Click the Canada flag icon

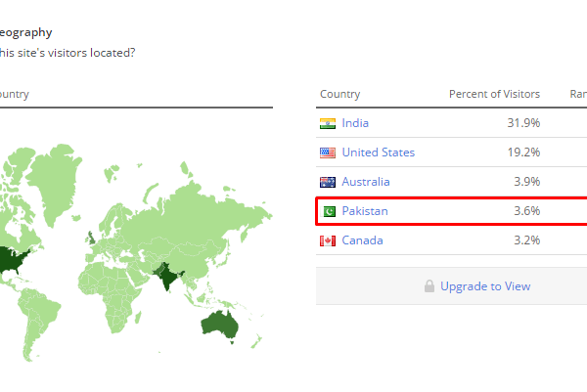tap(328, 240)
